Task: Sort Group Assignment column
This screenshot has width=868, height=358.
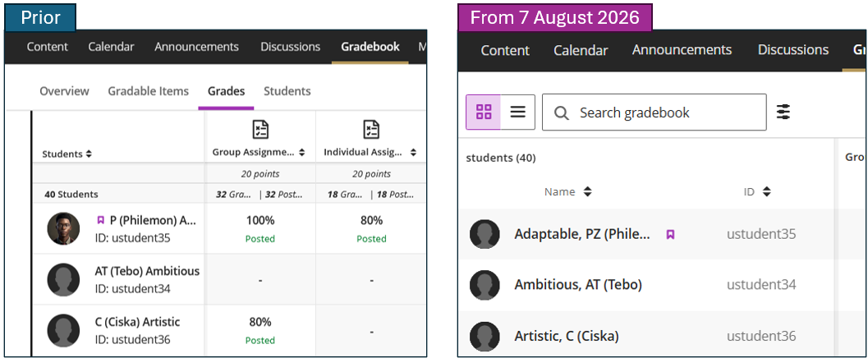Action: (x=301, y=152)
